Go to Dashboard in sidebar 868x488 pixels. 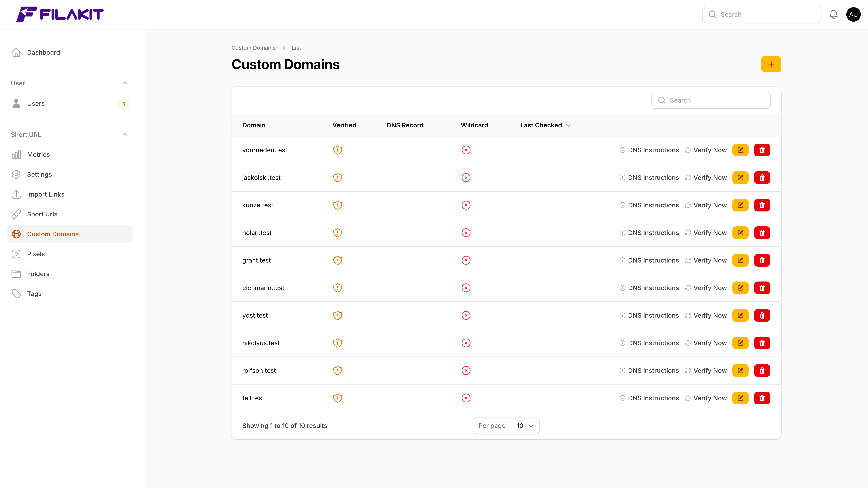click(x=70, y=53)
